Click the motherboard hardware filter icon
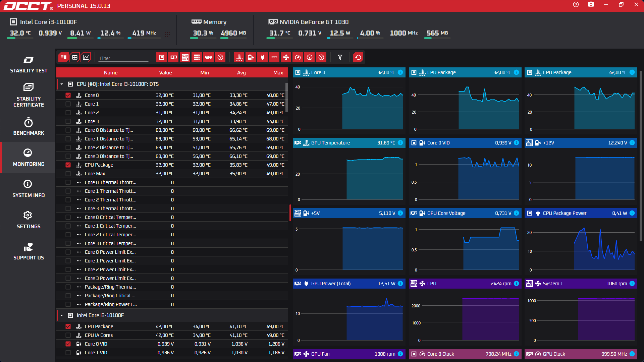The width and height of the screenshot is (644, 362). coord(185,57)
